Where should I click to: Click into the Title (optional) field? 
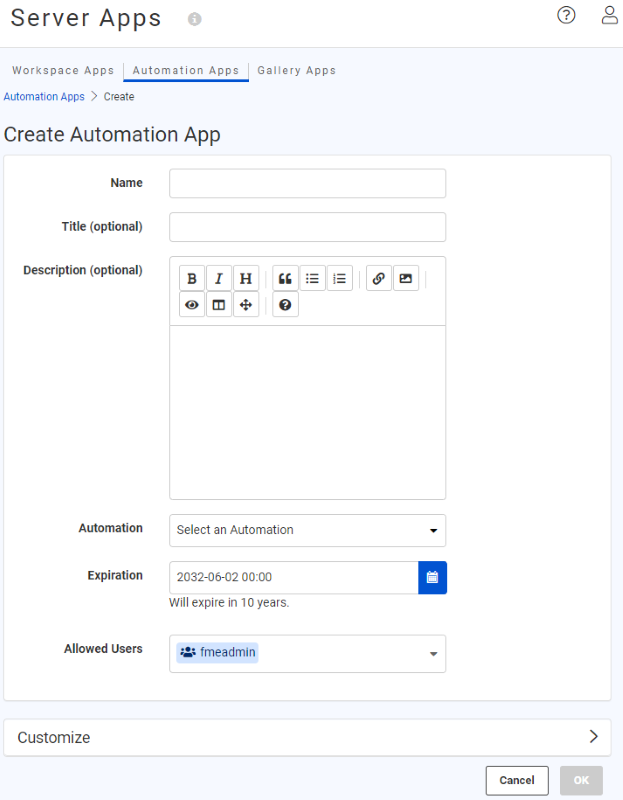308,227
